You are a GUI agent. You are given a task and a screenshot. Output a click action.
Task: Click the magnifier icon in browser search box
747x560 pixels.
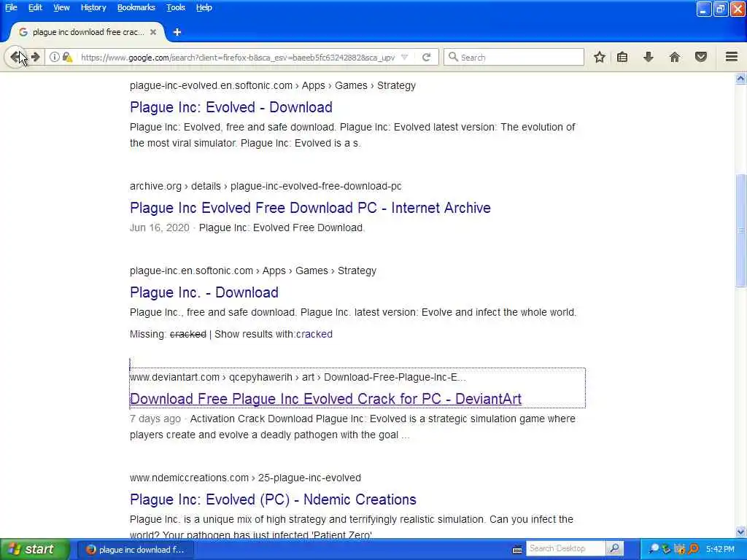pos(453,57)
